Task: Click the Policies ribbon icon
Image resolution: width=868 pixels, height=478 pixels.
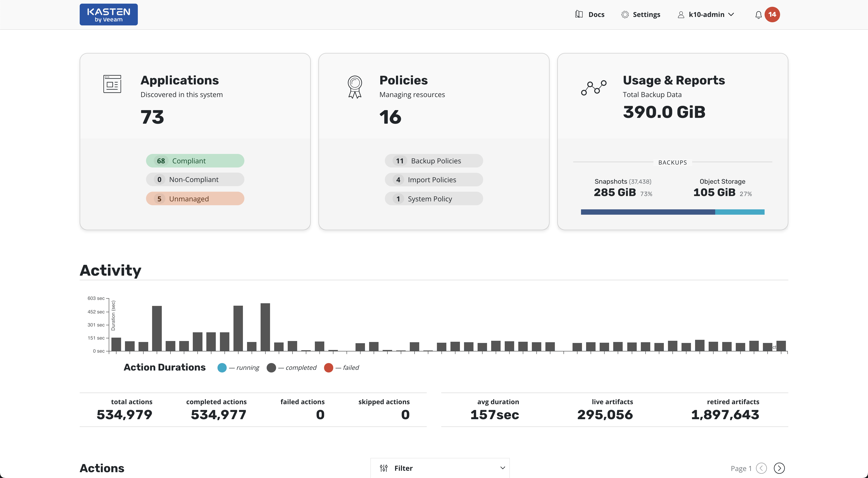Action: pos(355,86)
